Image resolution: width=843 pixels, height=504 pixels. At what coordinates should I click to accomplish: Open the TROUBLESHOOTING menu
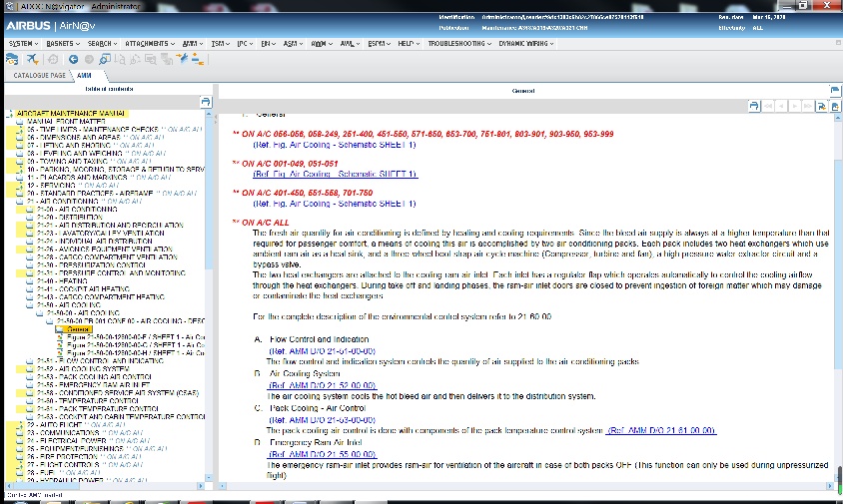pyautogui.click(x=459, y=44)
